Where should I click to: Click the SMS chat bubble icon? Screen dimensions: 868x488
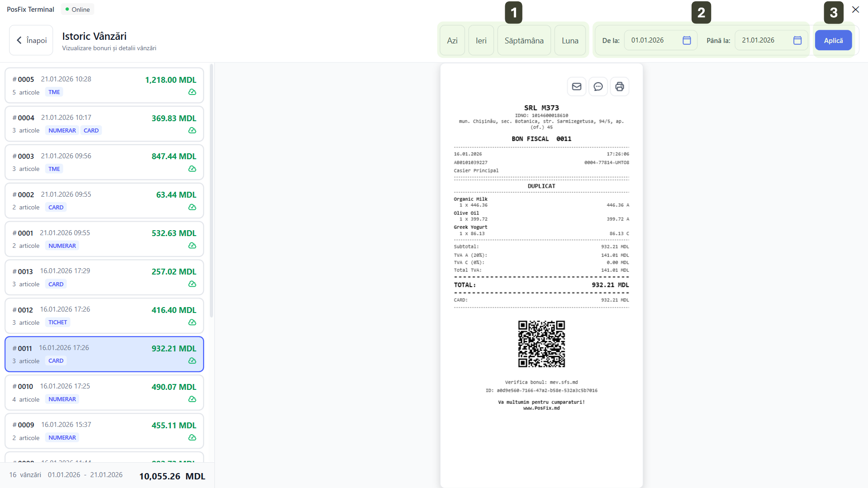pyautogui.click(x=598, y=86)
